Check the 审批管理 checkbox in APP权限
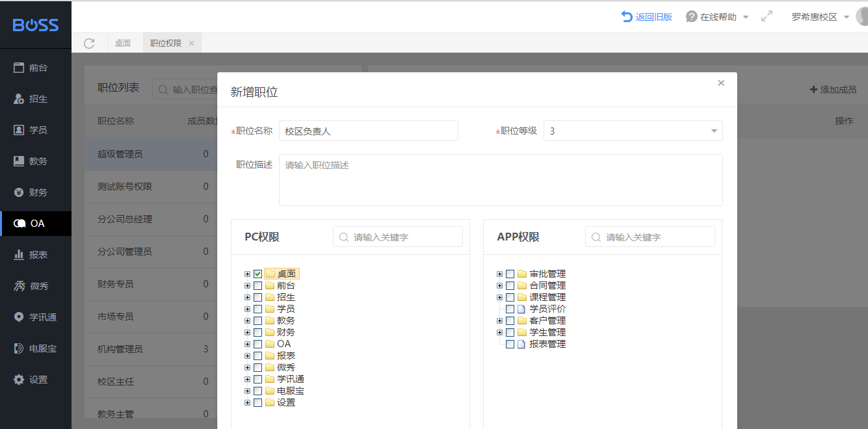Viewport: 868px width, 429px height. [x=510, y=274]
